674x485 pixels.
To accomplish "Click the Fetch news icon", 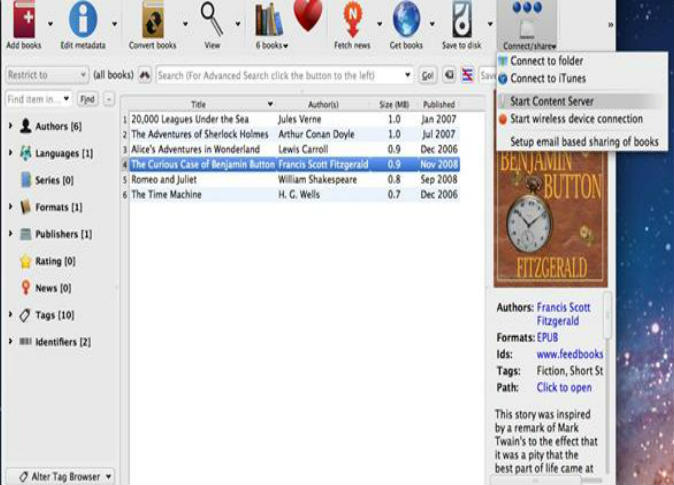I will click(351, 20).
